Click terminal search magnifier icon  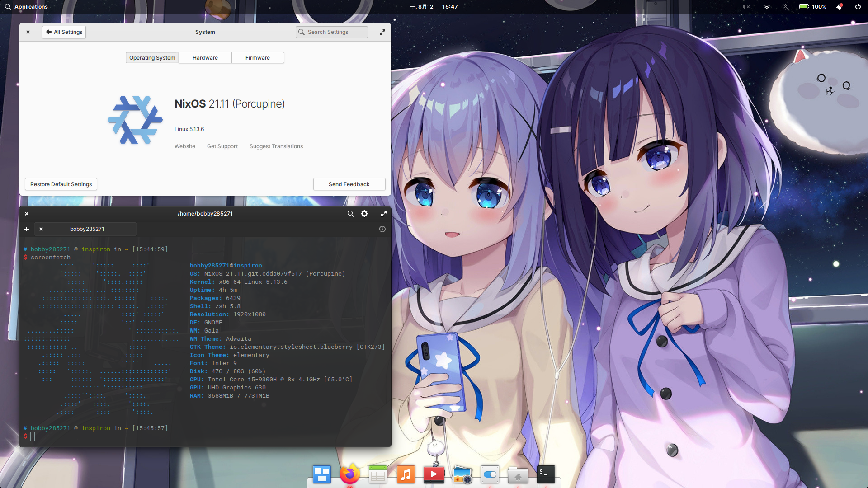(x=350, y=214)
